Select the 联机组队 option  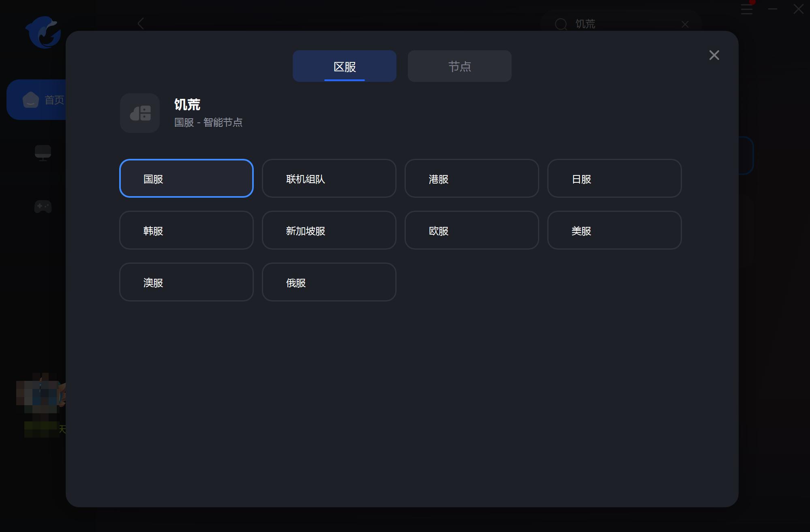pos(329,178)
